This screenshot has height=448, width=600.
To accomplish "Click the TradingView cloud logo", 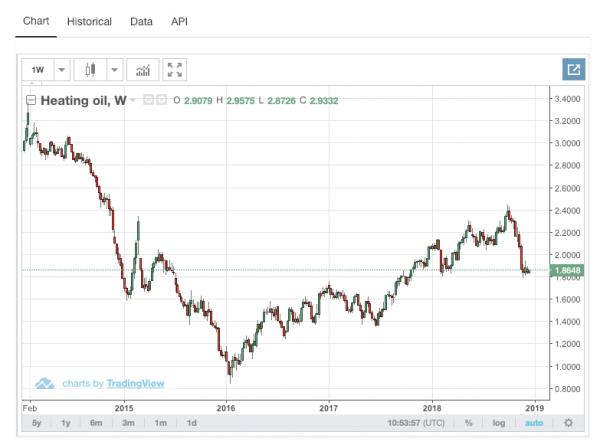I will coord(45,383).
